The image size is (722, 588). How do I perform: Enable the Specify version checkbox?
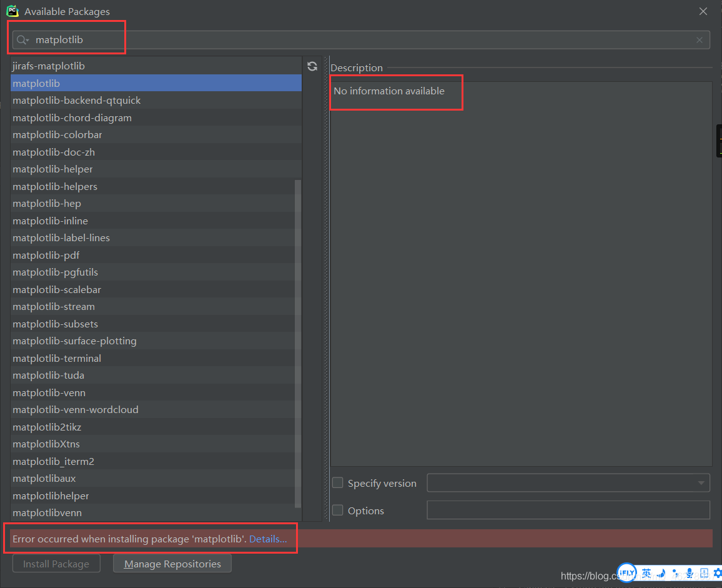click(338, 483)
